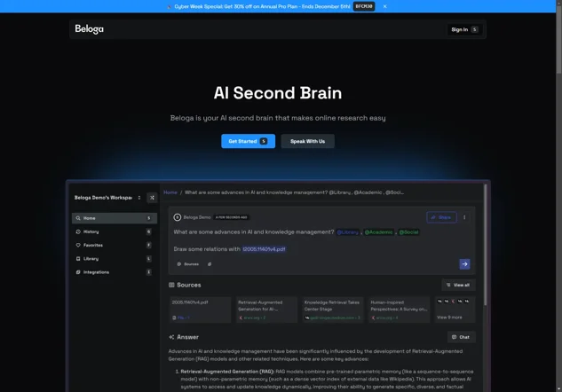The image size is (562, 392).
Task: Open Knowledge Retrieval Takes Center Stage card
Action: coord(333,310)
